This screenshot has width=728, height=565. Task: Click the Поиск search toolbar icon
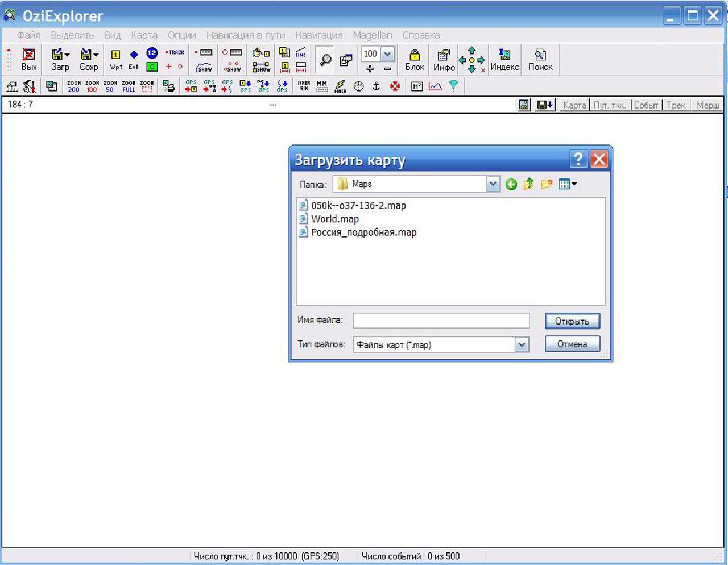tap(540, 60)
